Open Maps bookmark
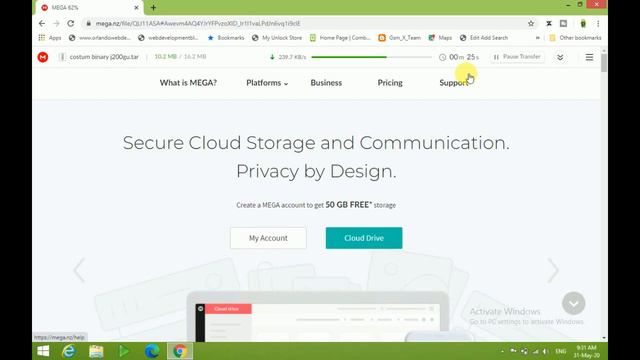 click(x=440, y=38)
